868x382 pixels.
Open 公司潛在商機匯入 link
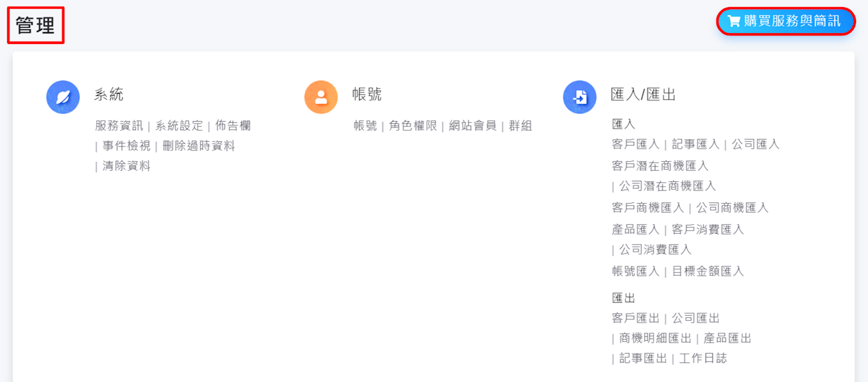coord(667,186)
